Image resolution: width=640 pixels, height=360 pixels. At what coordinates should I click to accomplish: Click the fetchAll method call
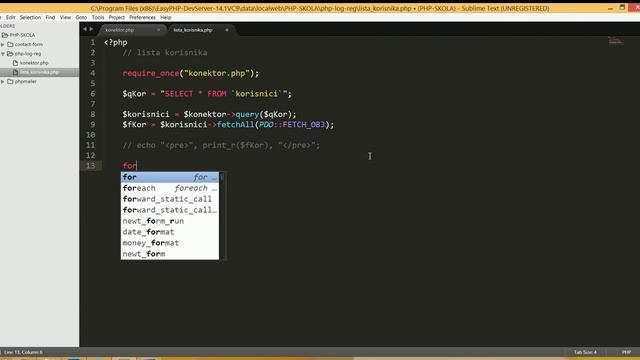point(236,124)
